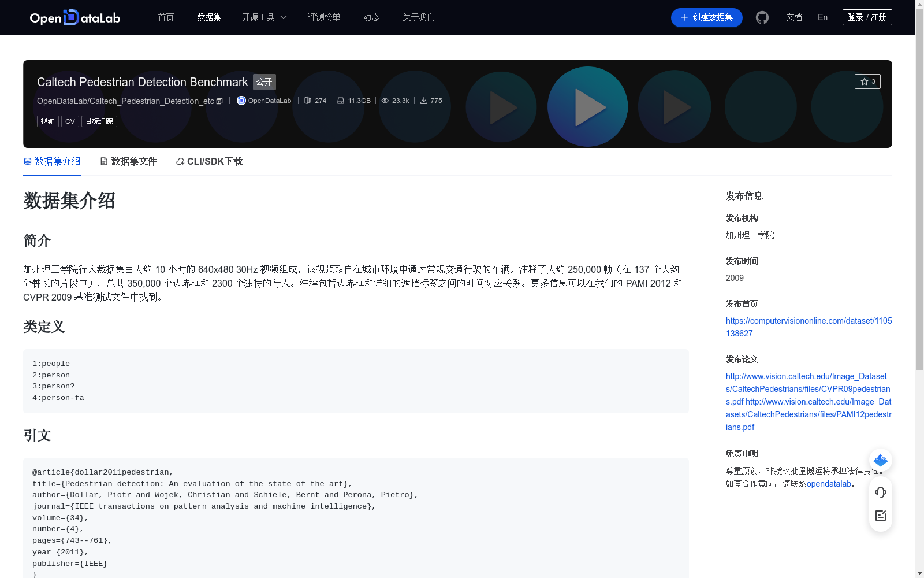
Task: Click the OpenDataLab logo
Action: (75, 17)
